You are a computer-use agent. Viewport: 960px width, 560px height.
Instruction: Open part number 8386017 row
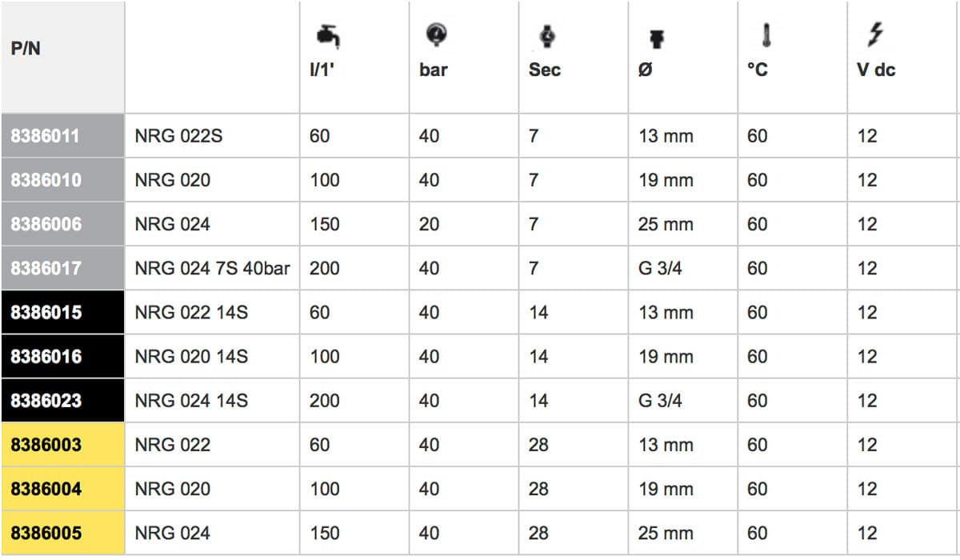46,268
